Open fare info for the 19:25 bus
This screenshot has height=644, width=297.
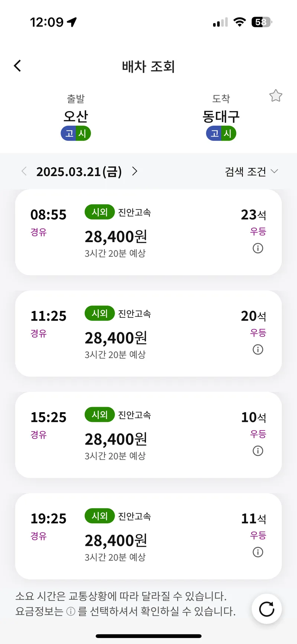(258, 552)
